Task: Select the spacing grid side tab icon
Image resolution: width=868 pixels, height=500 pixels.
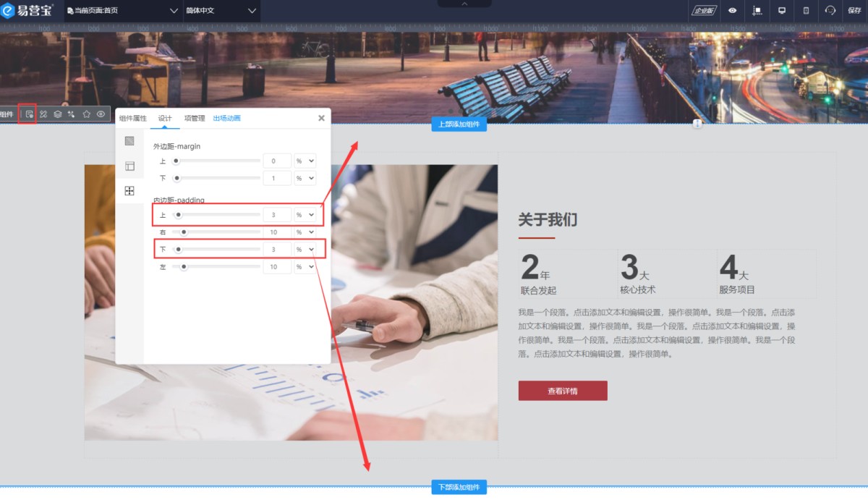Action: (129, 191)
